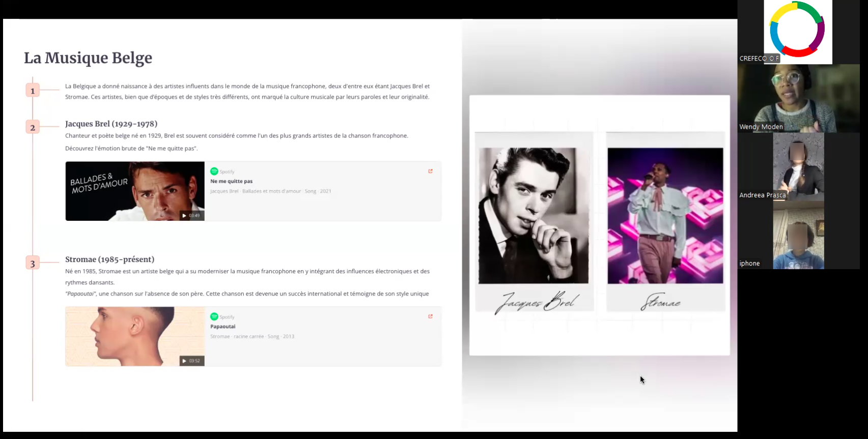Click the Ballades & Mots d'Amour album cover
The image size is (868, 439).
134,191
